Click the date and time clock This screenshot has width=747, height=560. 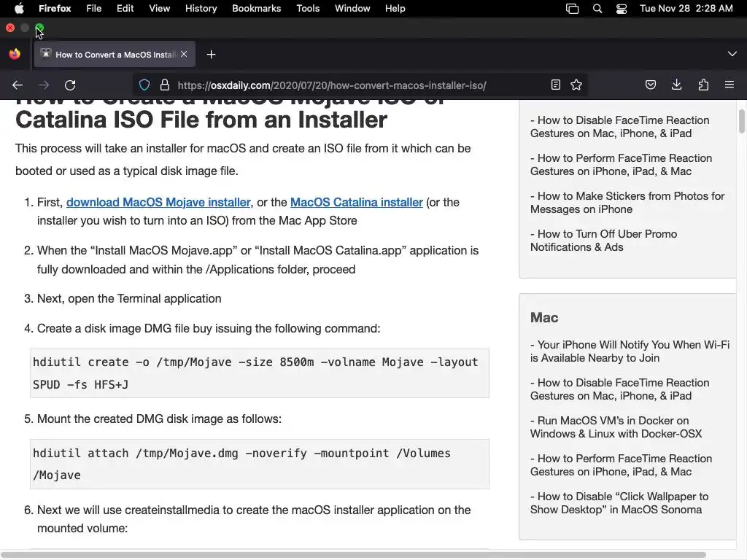click(686, 9)
